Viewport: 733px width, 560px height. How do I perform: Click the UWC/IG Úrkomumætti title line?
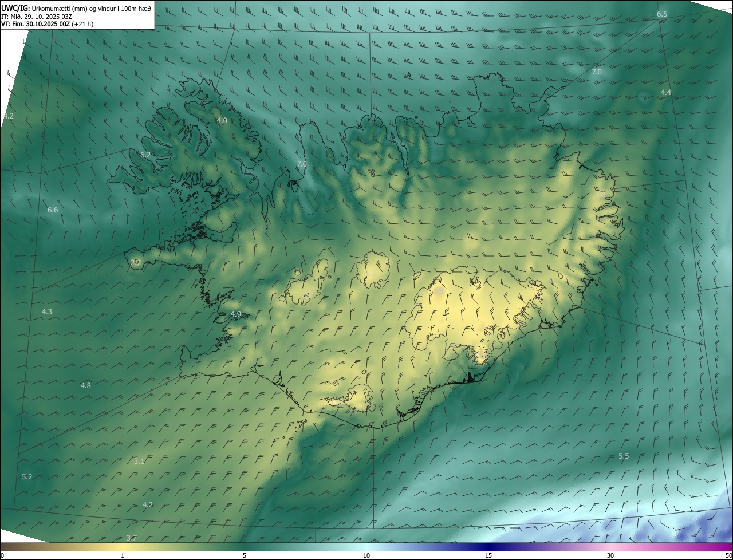(x=76, y=8)
